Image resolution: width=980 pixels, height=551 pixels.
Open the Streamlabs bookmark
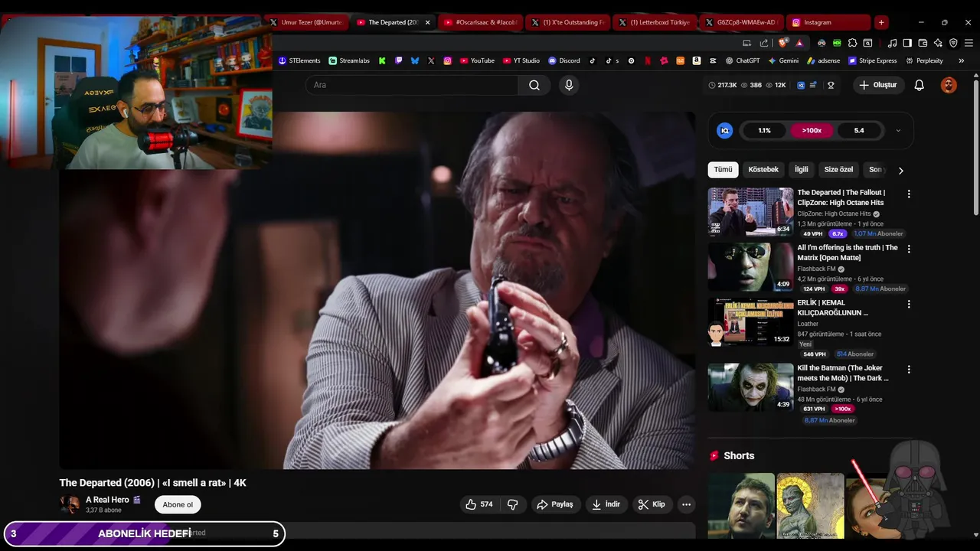click(349, 60)
